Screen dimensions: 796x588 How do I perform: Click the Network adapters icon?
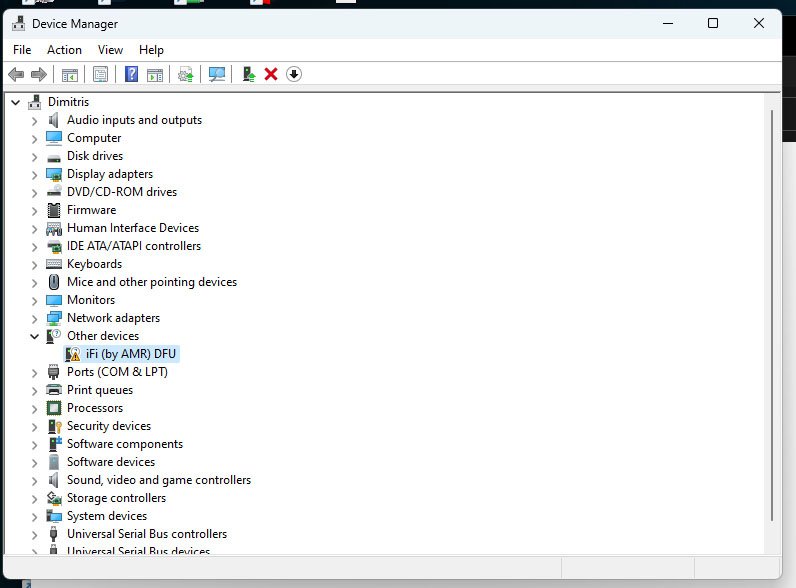pos(54,318)
